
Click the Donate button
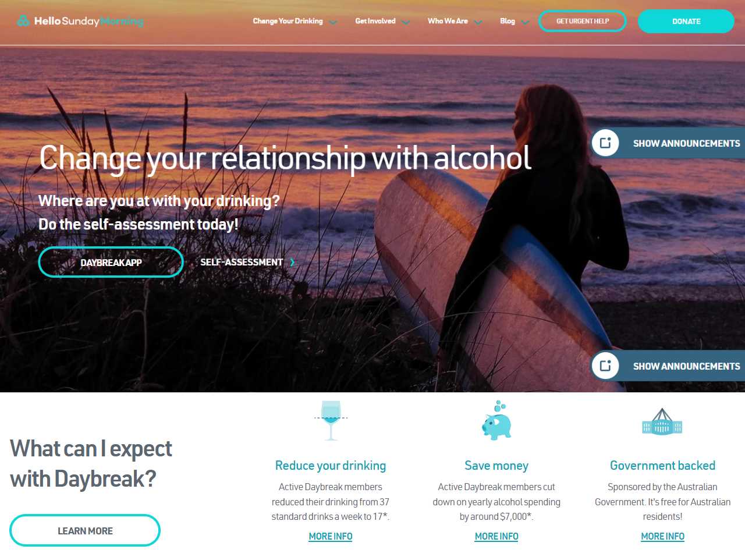686,21
